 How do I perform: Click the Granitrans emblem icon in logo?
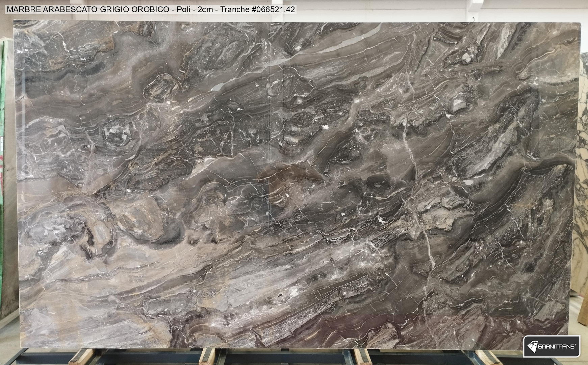click(533, 346)
